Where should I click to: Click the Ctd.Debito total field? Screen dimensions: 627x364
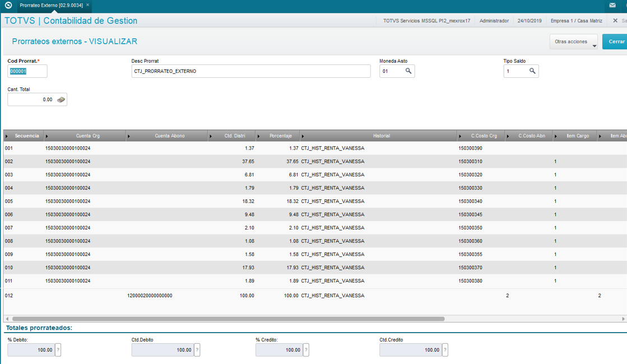pyautogui.click(x=162, y=350)
